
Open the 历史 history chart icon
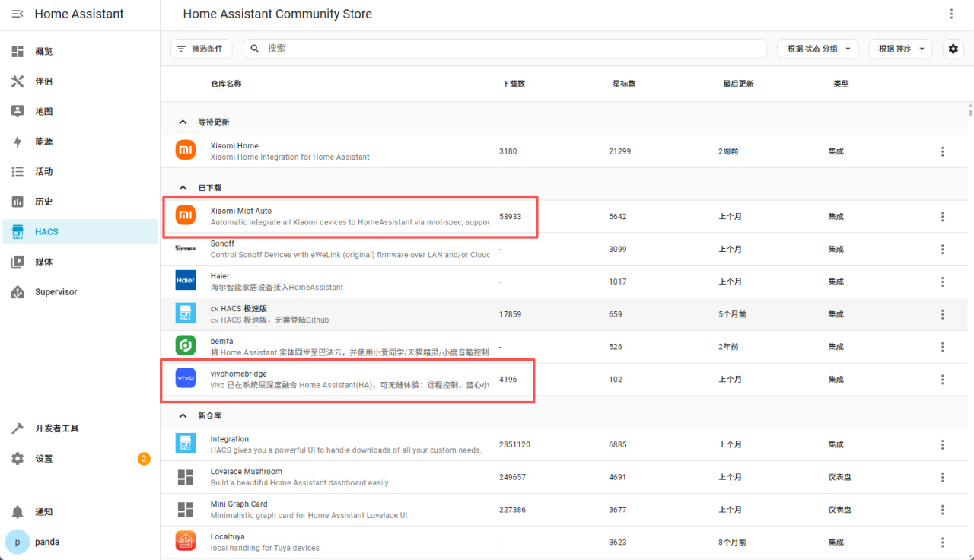coord(18,202)
